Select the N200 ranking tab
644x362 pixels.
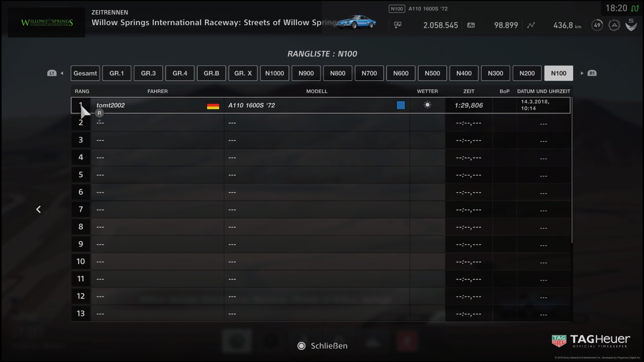click(527, 73)
